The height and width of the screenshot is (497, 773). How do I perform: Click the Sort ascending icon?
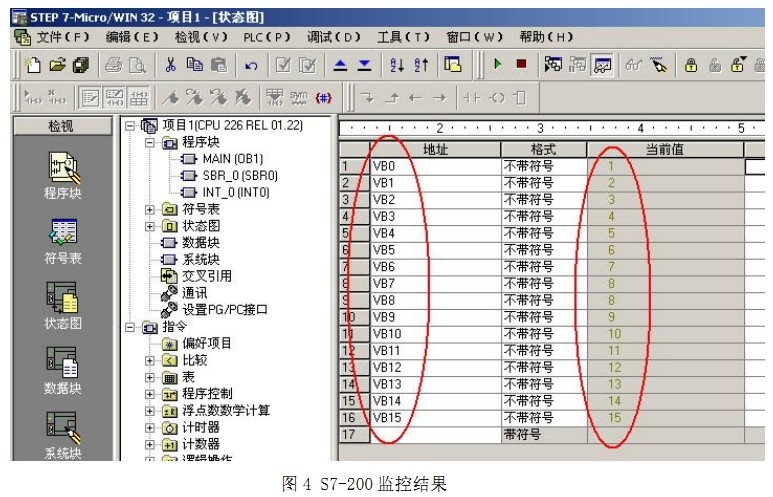pos(397,65)
